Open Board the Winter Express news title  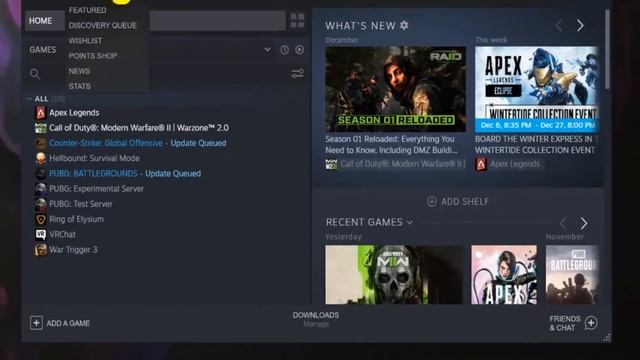click(535, 144)
